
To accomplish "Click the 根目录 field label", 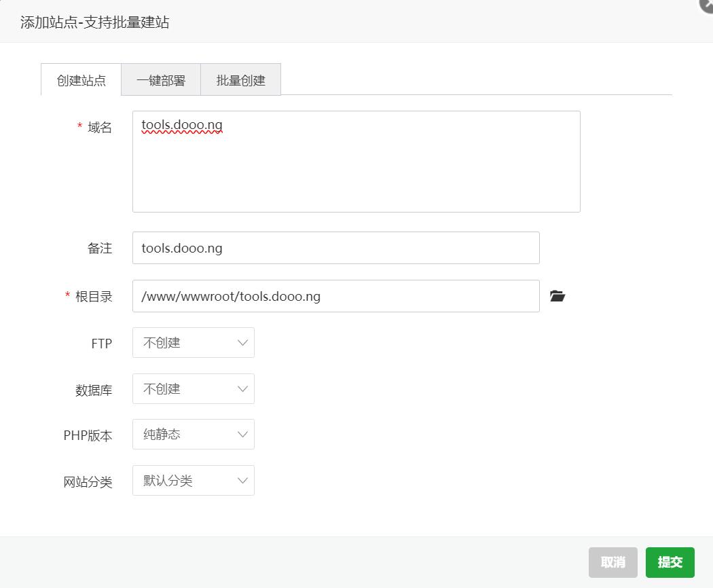I will (x=94, y=297).
